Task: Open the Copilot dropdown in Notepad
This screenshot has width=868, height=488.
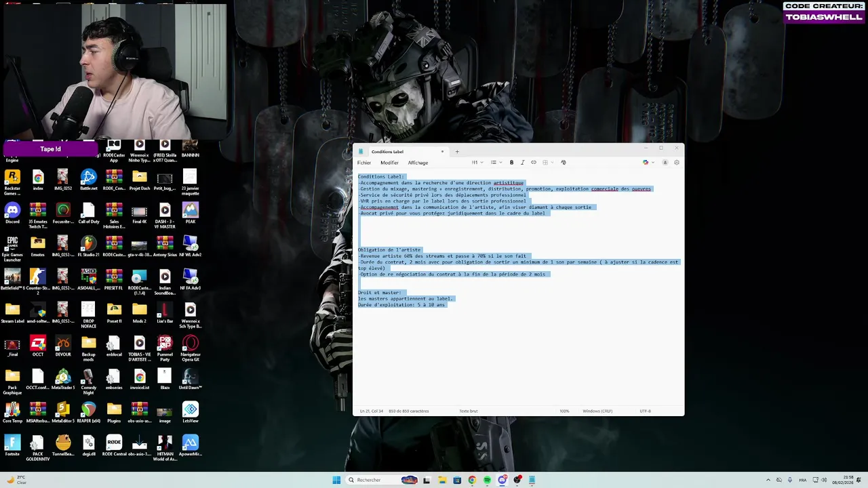Action: point(648,163)
